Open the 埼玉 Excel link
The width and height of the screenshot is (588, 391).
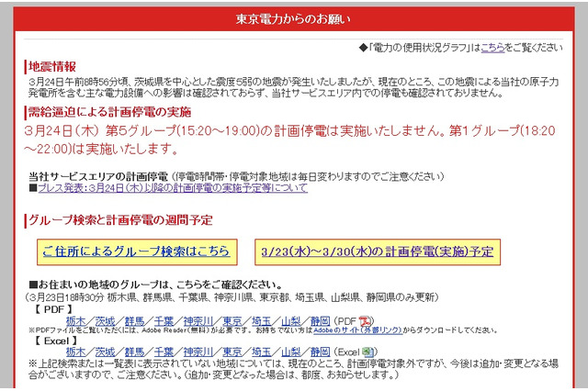(x=261, y=352)
